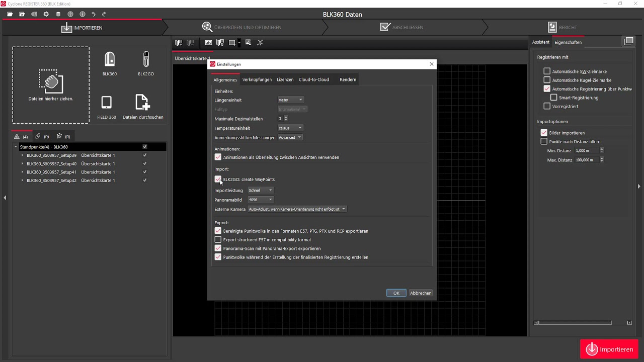The image size is (644, 362).
Task: Open the info icon in top toolbar
Action: 83,14
